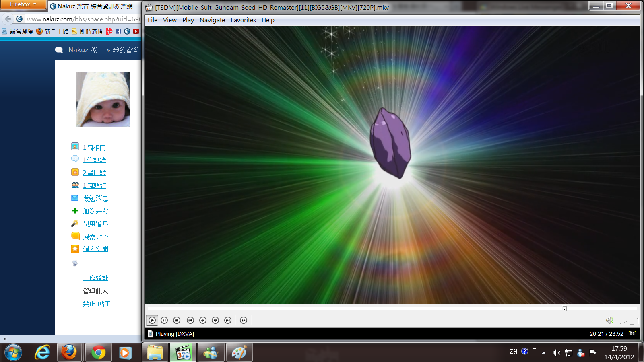This screenshot has height=362, width=644.
Task: Open the Windows Start menu
Action: [13, 353]
